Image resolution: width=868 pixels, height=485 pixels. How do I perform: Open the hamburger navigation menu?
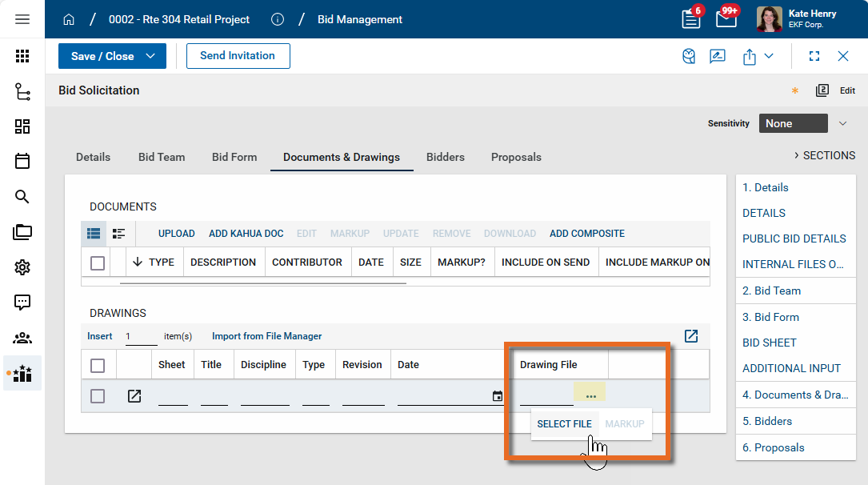coord(22,19)
